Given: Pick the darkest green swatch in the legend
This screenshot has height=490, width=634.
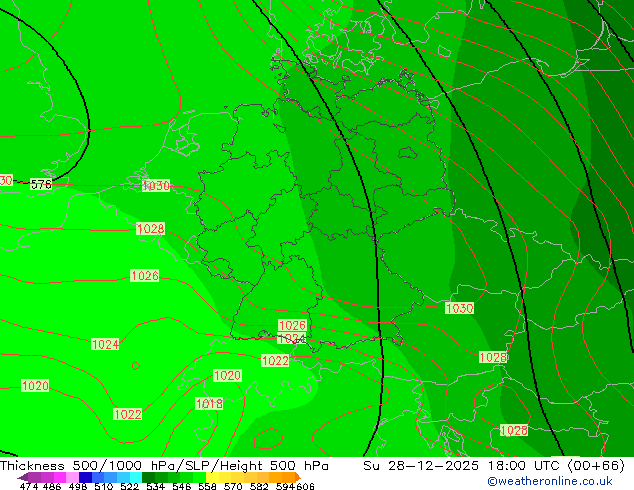Looking at the screenshot, I should click(149, 477).
